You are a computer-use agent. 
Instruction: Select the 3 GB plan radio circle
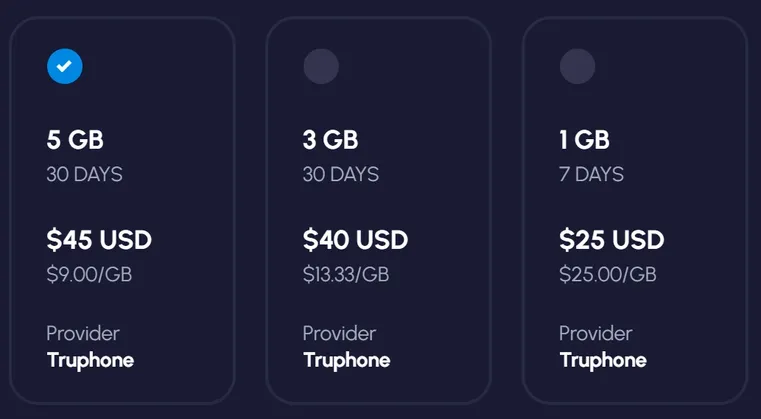coord(321,66)
